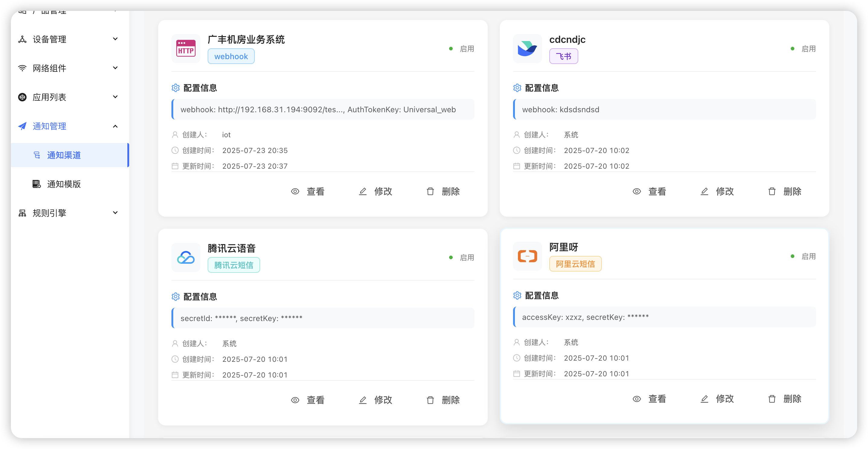Click the 腾讯云 logo on 腾讯云语音 card

186,257
